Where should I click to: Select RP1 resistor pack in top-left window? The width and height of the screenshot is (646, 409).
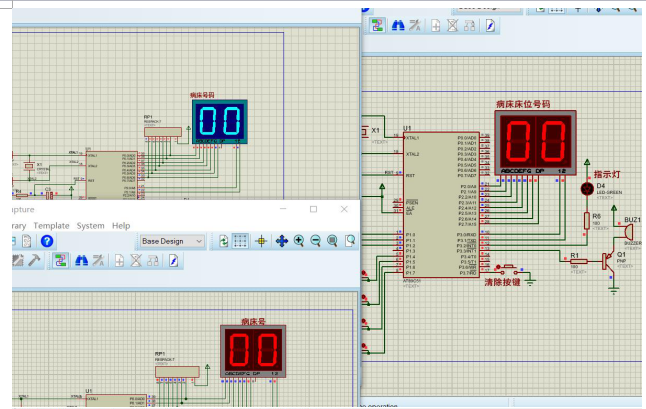(x=163, y=132)
